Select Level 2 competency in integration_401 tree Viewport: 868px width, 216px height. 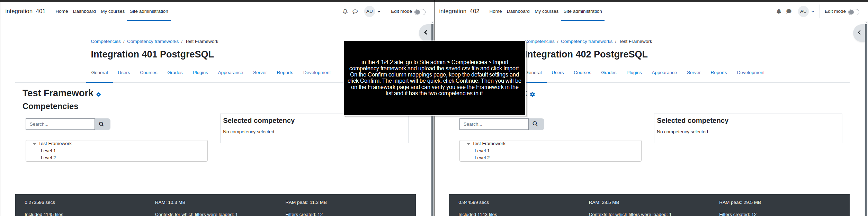click(x=48, y=158)
